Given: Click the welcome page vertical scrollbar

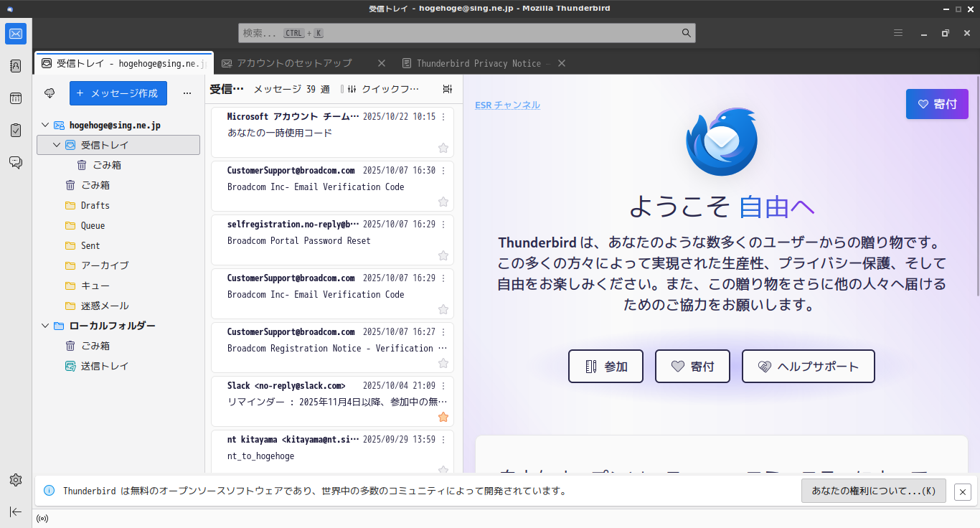Looking at the screenshot, I should 976,187.
